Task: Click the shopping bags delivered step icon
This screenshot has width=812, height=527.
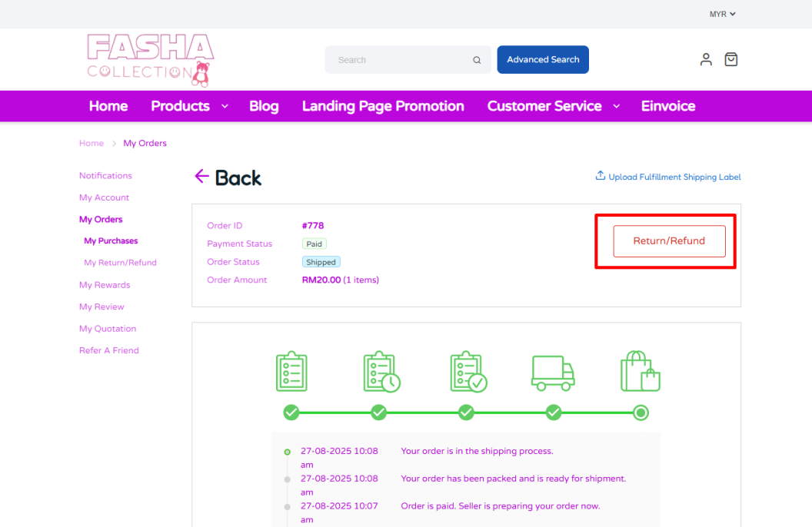Action: tap(641, 372)
